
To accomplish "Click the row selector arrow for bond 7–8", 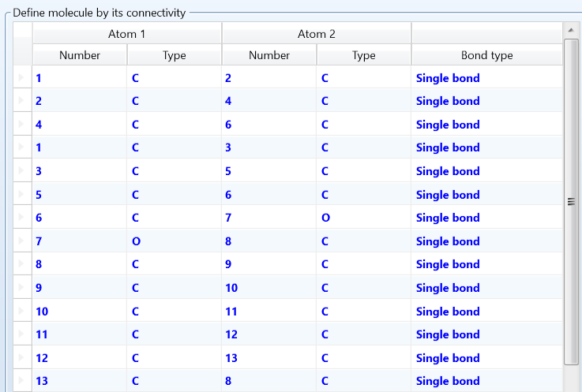I will pyautogui.click(x=22, y=241).
